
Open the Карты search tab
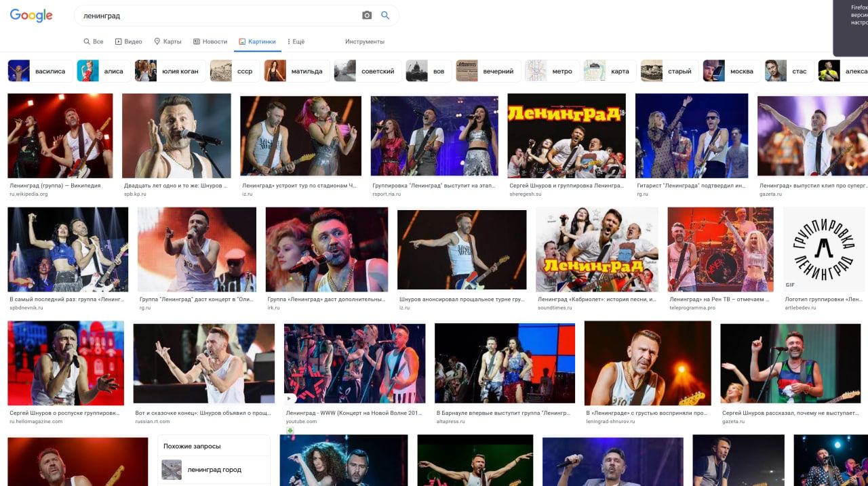(x=167, y=41)
